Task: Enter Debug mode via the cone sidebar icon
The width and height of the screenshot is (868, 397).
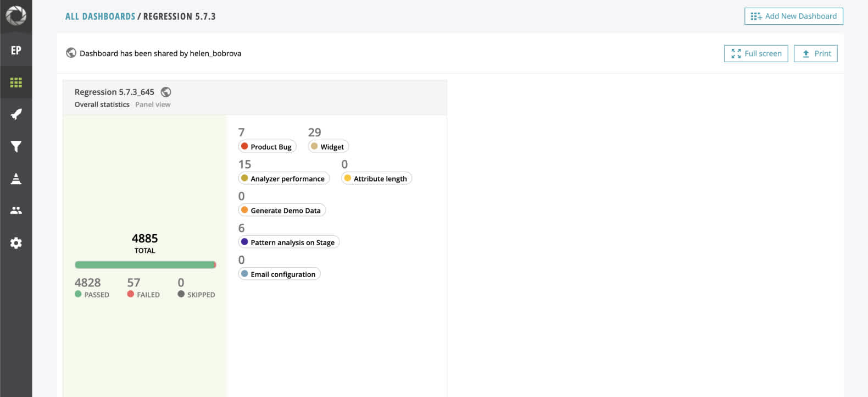Action: click(x=16, y=178)
